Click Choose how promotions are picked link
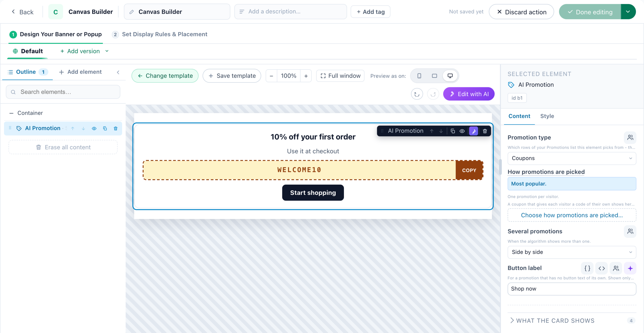 (572, 215)
